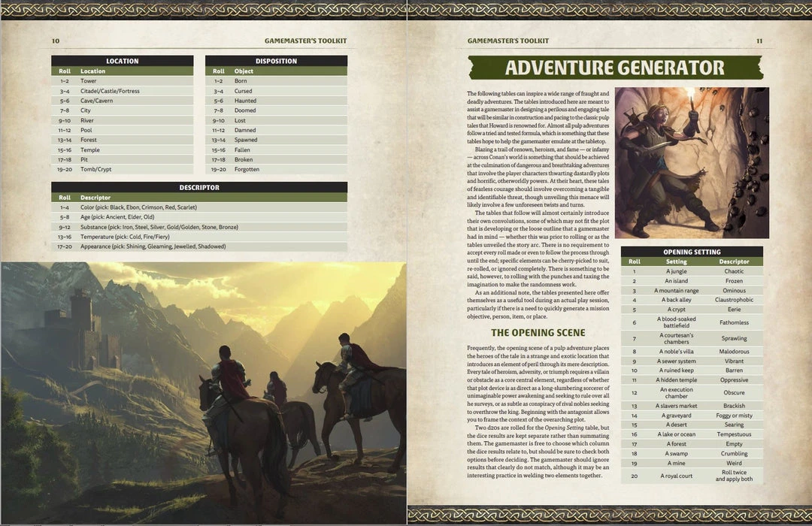Select the Tomb/Crypt row in Location table

coord(95,169)
